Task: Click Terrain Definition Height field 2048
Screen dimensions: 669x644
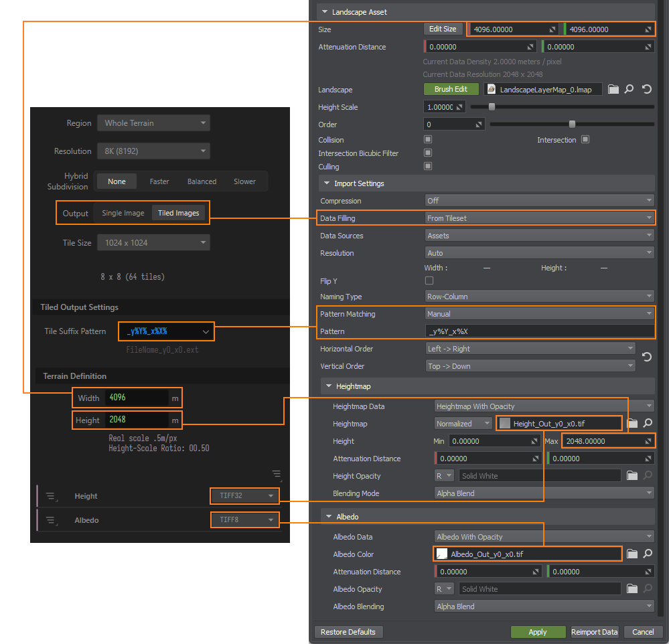Action: pyautogui.click(x=137, y=420)
